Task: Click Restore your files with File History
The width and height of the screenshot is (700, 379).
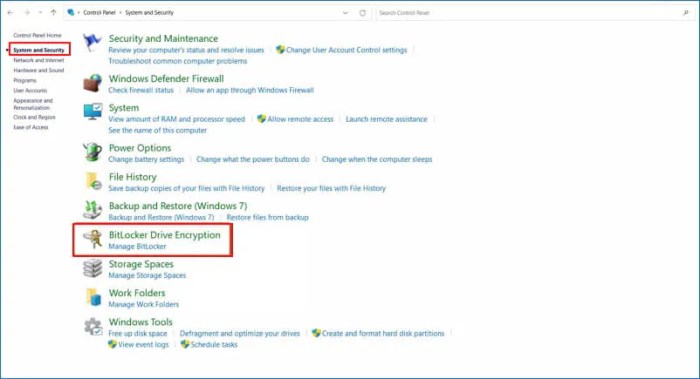Action: [x=331, y=188]
